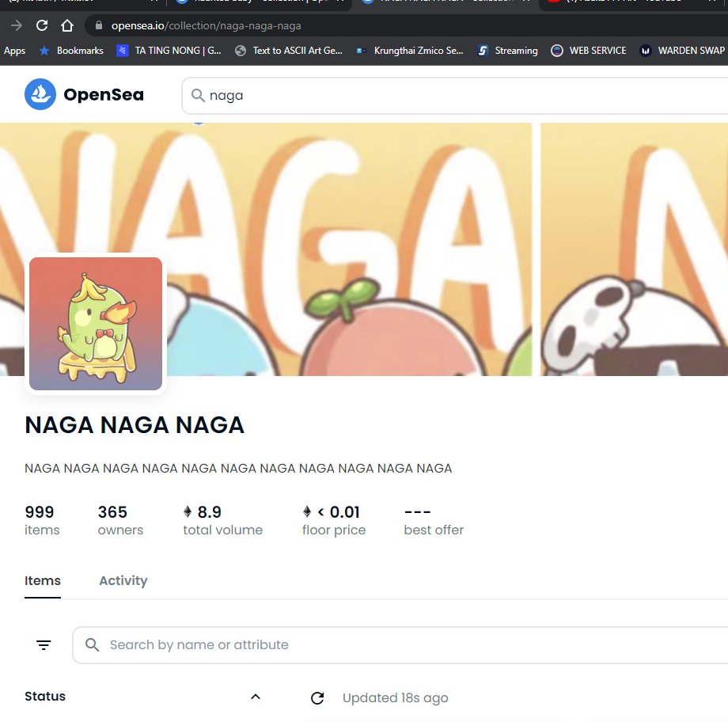This screenshot has width=728, height=722.
Task: Click the OpenSea wordmark text
Action: 104,95
